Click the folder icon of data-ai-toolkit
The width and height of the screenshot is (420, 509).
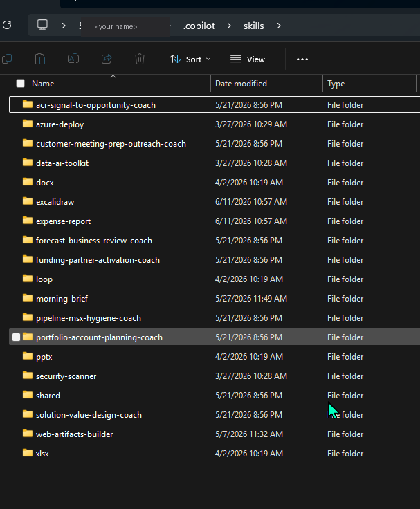pyautogui.click(x=28, y=163)
